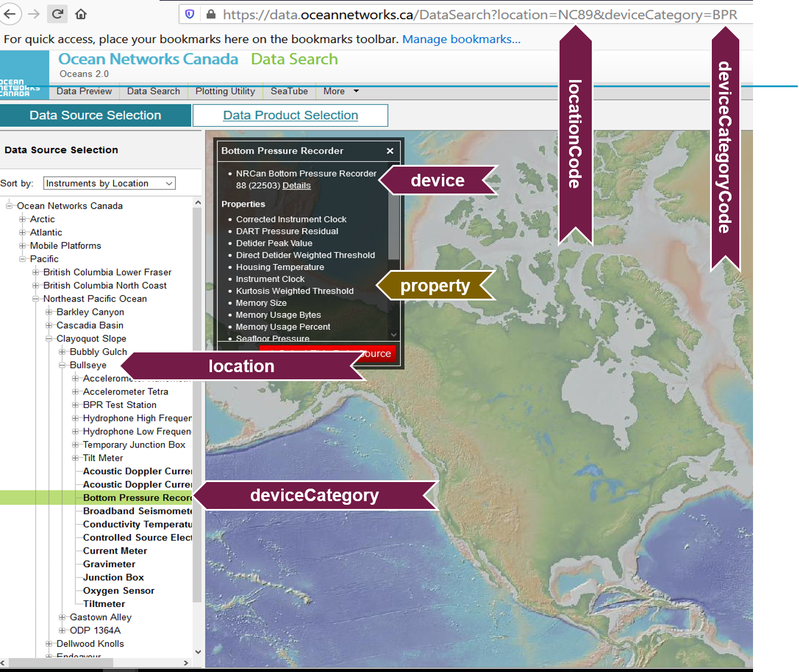Viewport: 799px width, 672px height.
Task: Expand the More dropdown menu
Action: [341, 91]
